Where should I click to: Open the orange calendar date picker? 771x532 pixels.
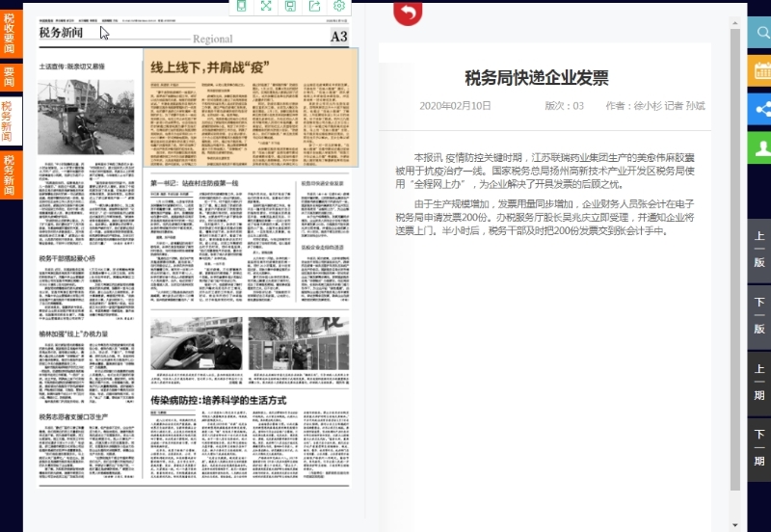(760, 70)
